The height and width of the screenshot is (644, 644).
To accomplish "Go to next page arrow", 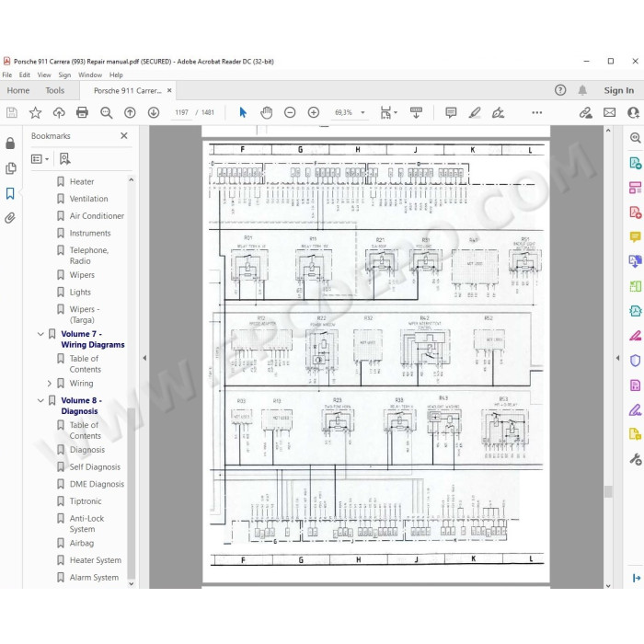I will (154, 112).
